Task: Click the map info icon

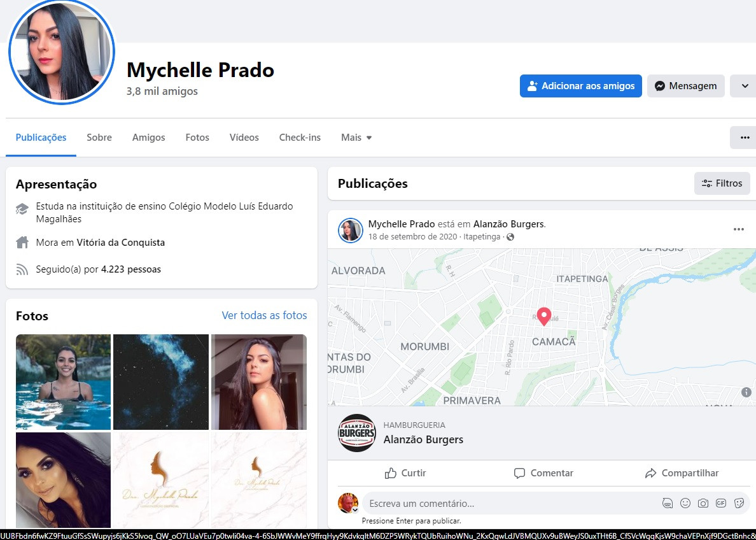Action: click(746, 392)
